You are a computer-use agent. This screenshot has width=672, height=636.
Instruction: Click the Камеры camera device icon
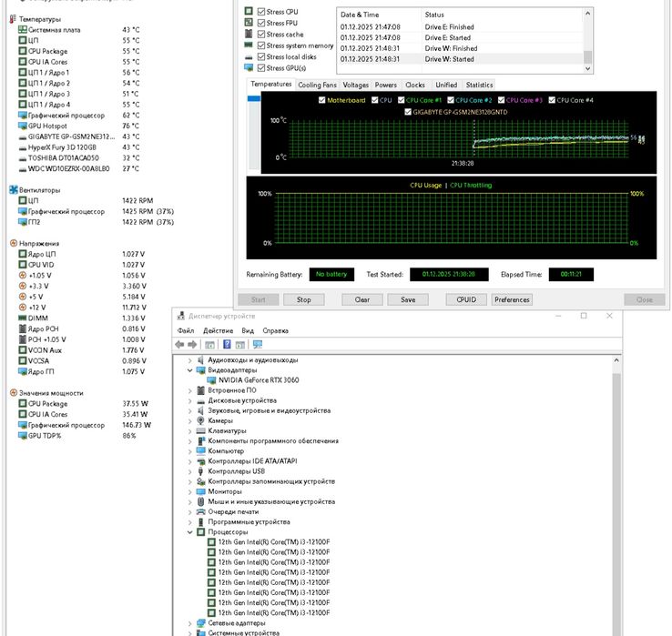pyautogui.click(x=200, y=420)
